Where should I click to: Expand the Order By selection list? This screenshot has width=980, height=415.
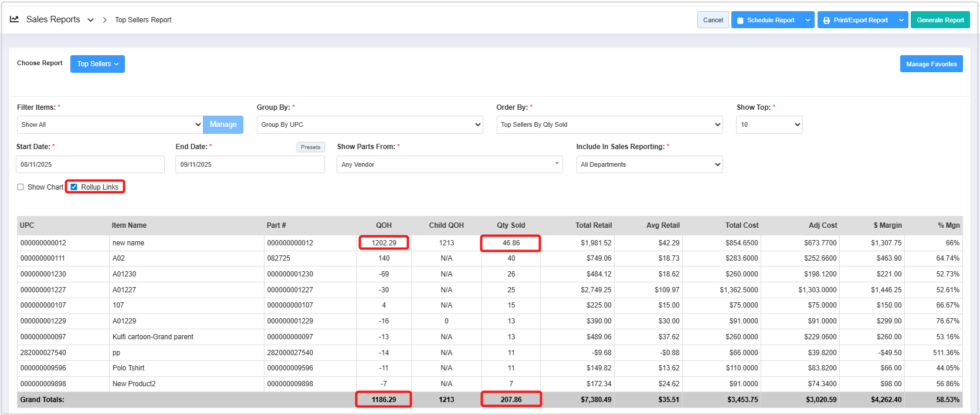609,124
